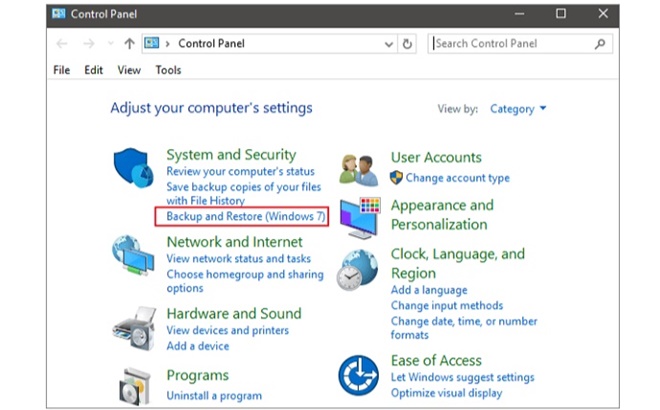Click the Ease of Access icon

(x=359, y=376)
